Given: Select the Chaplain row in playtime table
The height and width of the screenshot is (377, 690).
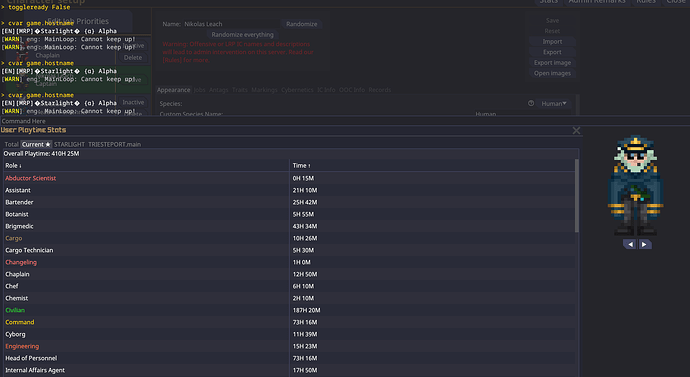Looking at the screenshot, I should [290, 274].
